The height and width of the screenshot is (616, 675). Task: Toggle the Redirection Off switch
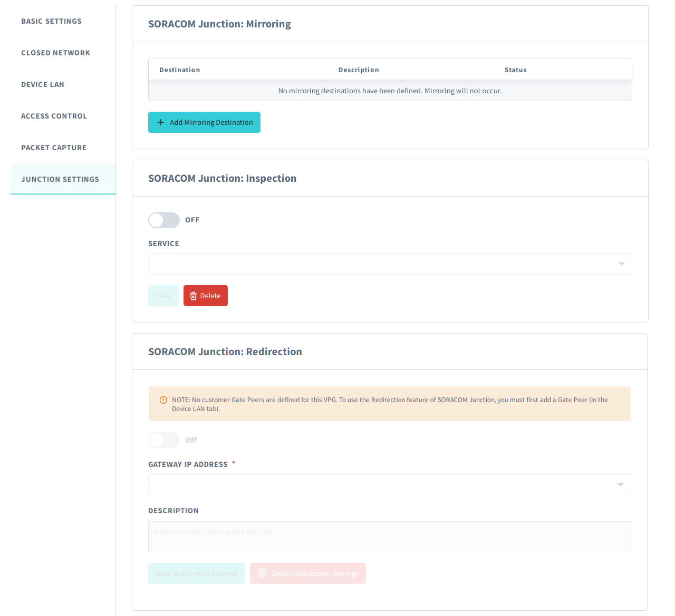coord(164,440)
